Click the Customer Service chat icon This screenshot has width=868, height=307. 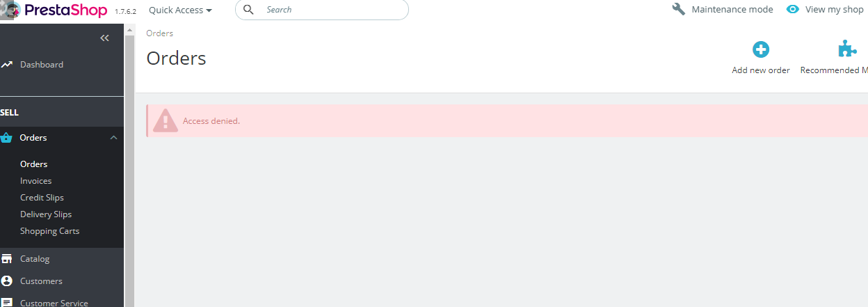tap(7, 303)
